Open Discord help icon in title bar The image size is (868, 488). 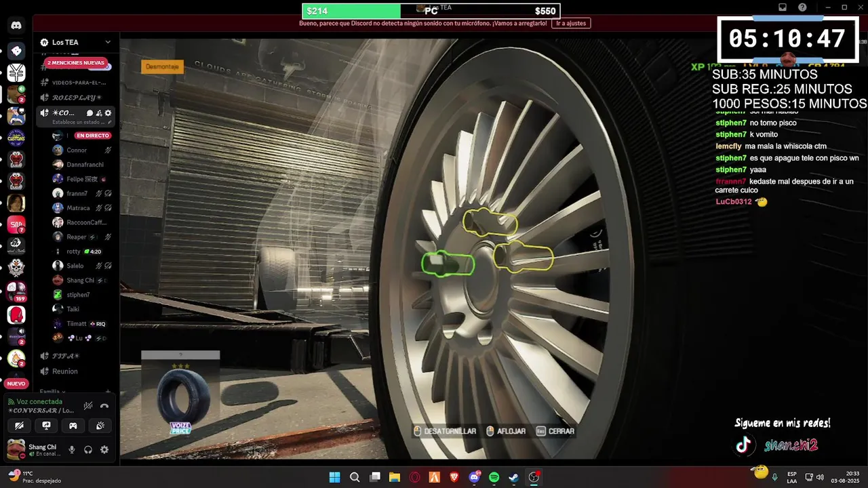[x=802, y=7]
